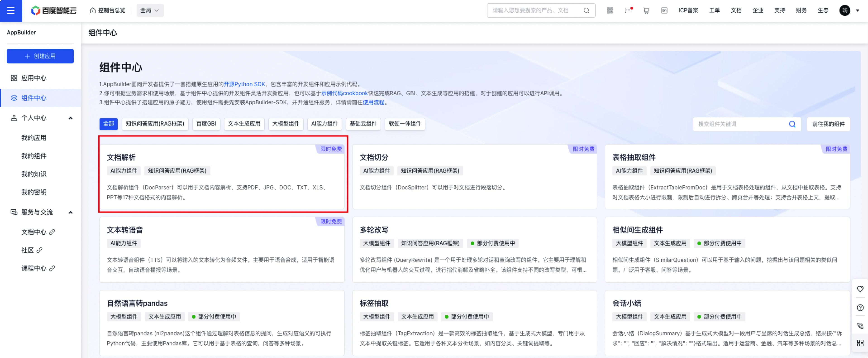Focus the top product search field
Viewport: 868px width, 358px height.
coord(541,10)
